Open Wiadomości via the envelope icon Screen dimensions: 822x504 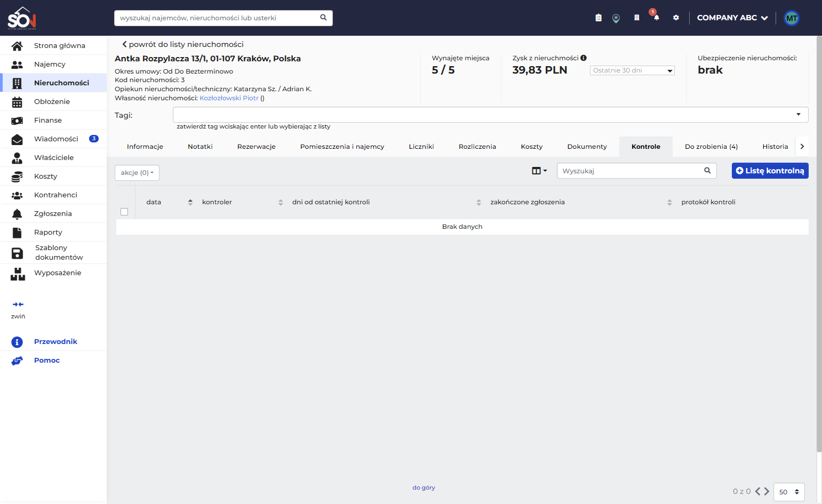17,139
